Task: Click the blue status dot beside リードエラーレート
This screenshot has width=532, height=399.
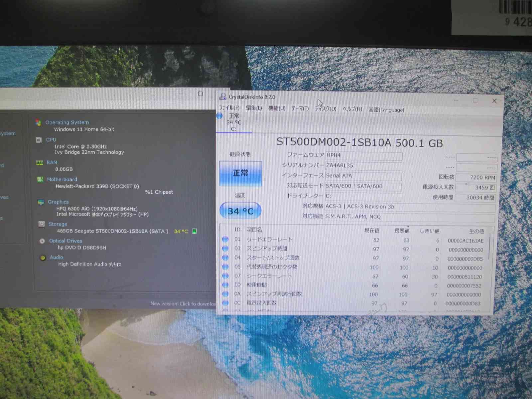Action: coord(225,239)
